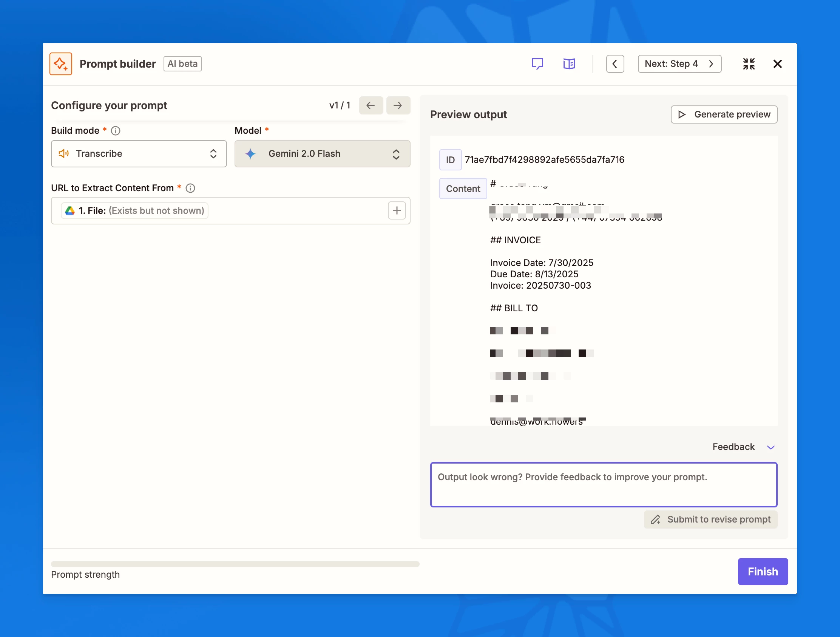Screen dimensions: 840x637
Task: Collapse the Feedback section chevron
Action: coord(771,447)
